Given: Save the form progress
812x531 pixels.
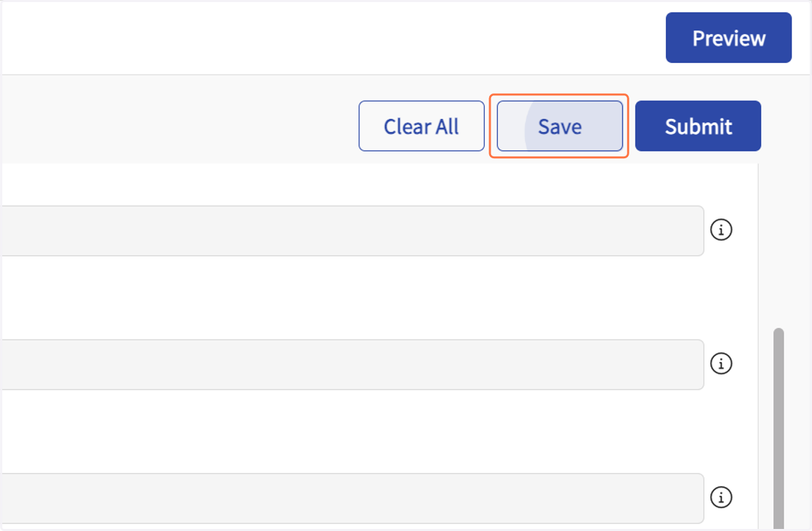Looking at the screenshot, I should point(560,126).
